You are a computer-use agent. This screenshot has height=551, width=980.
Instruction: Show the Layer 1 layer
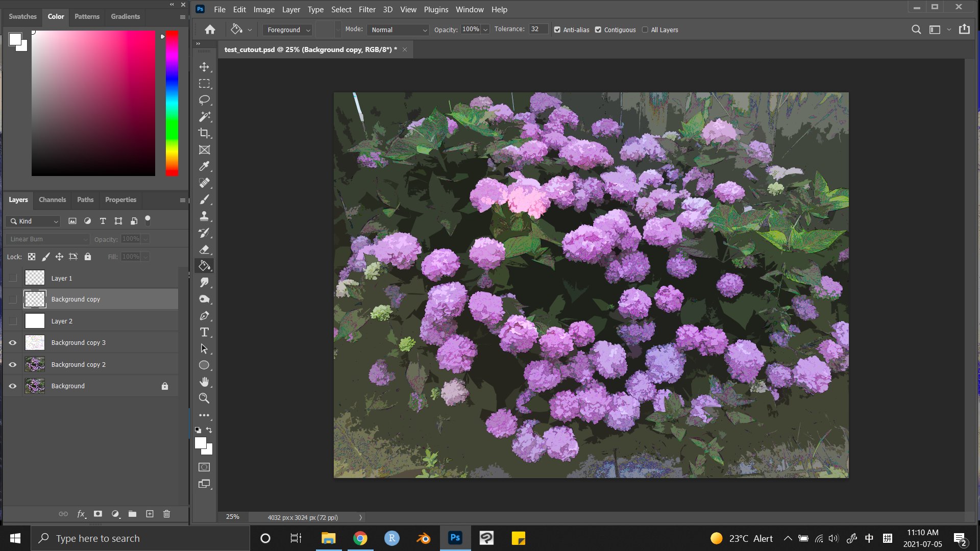[13, 278]
